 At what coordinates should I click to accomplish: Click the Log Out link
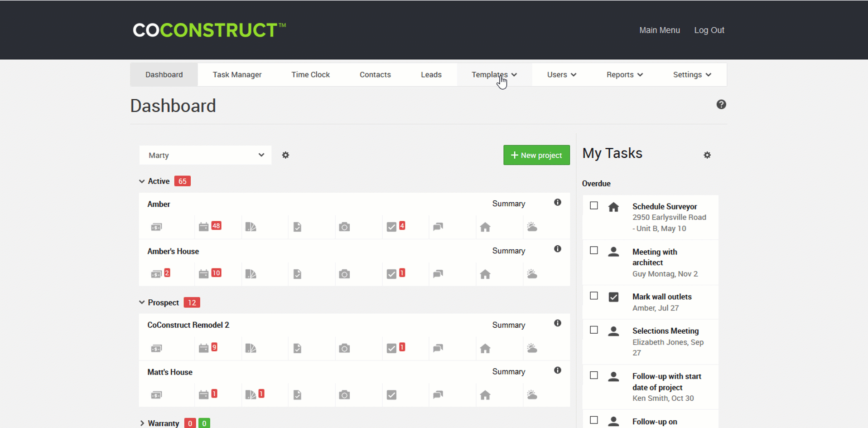point(709,30)
